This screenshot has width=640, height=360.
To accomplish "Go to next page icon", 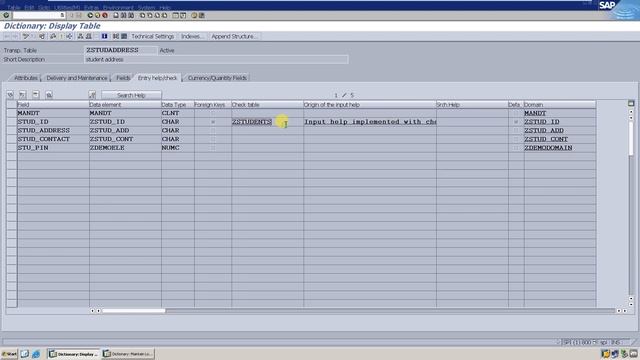I will [x=157, y=16].
